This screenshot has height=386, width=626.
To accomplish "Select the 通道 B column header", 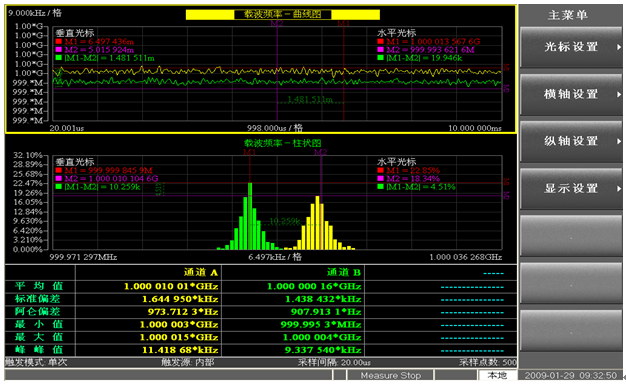I will coord(344,273).
